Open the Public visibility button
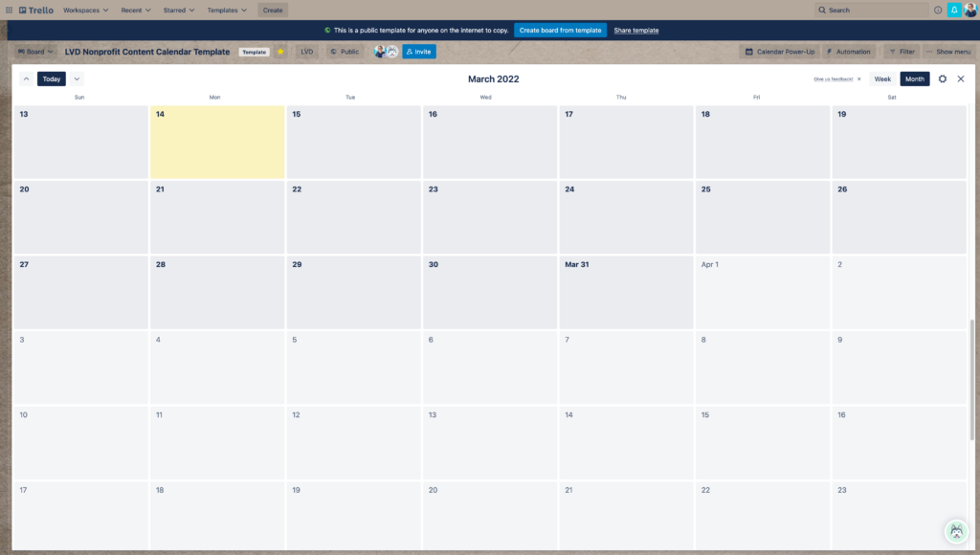The image size is (980, 555). click(x=345, y=52)
